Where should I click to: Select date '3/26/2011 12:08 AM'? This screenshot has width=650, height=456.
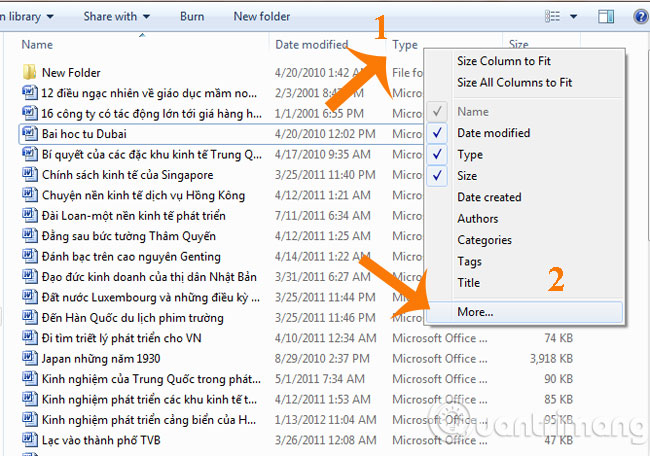325,440
